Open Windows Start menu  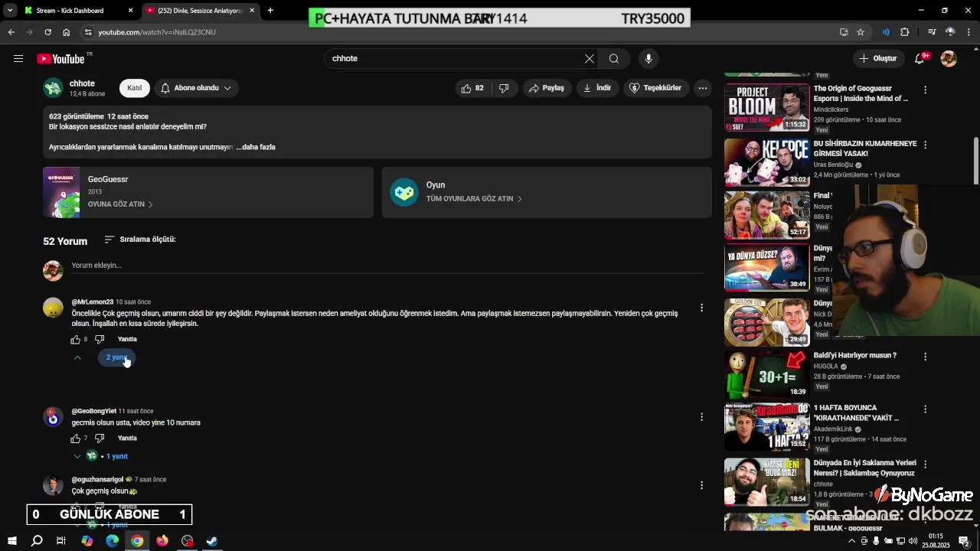point(11,541)
